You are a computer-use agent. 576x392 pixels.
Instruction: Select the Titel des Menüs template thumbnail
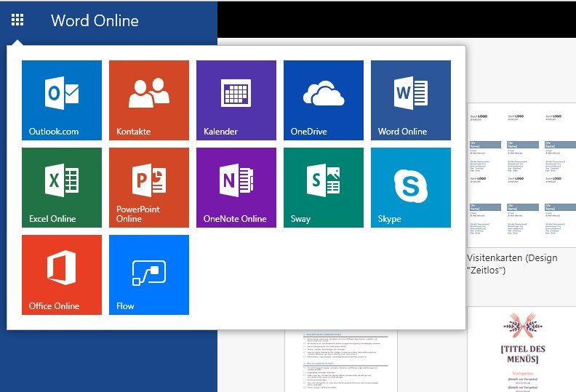521,350
